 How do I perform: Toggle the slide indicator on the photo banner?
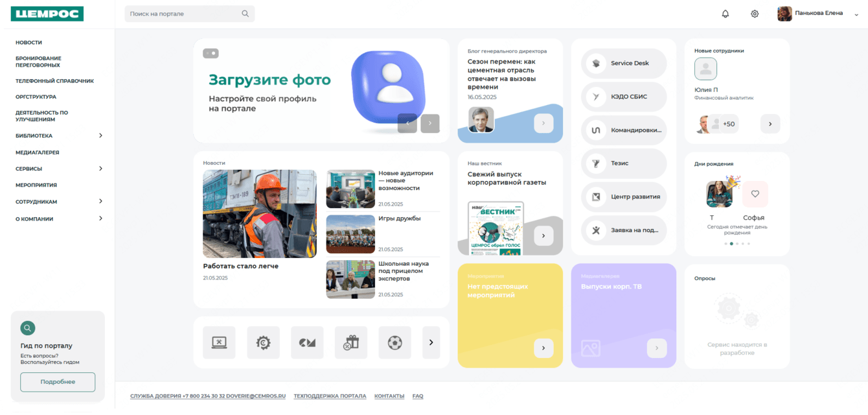point(211,53)
